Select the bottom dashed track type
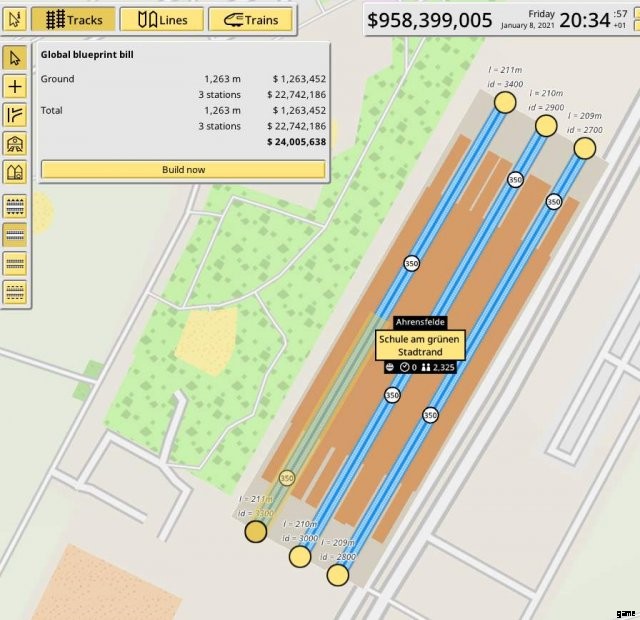This screenshot has width=640, height=620. click(15, 291)
